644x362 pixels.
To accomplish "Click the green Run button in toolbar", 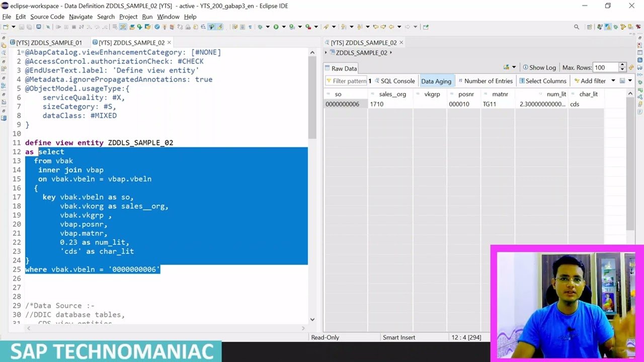I will (276, 27).
